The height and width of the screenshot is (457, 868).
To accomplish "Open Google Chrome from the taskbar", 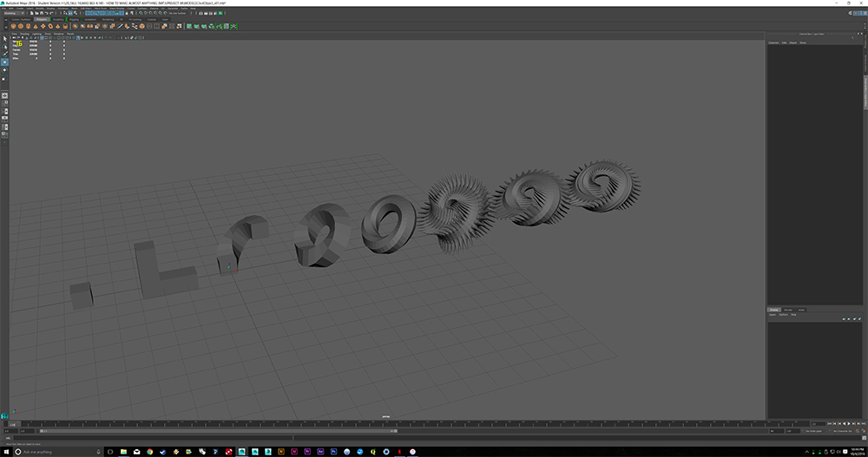I will tap(149, 452).
